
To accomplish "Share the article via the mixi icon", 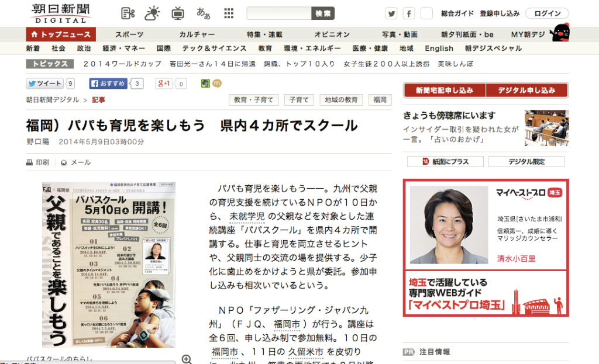I will tap(217, 84).
